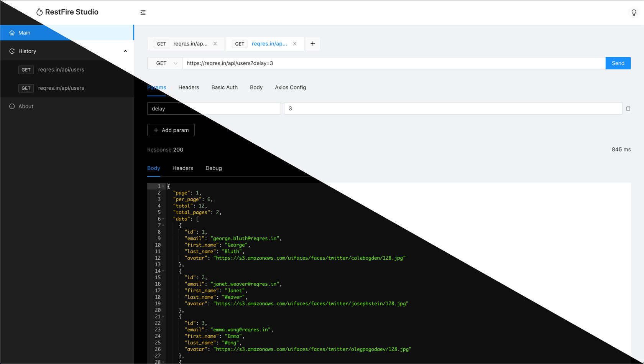Open second reqres.in/api/users history entry
Image resolution: width=644 pixels, height=364 pixels.
[x=67, y=88]
